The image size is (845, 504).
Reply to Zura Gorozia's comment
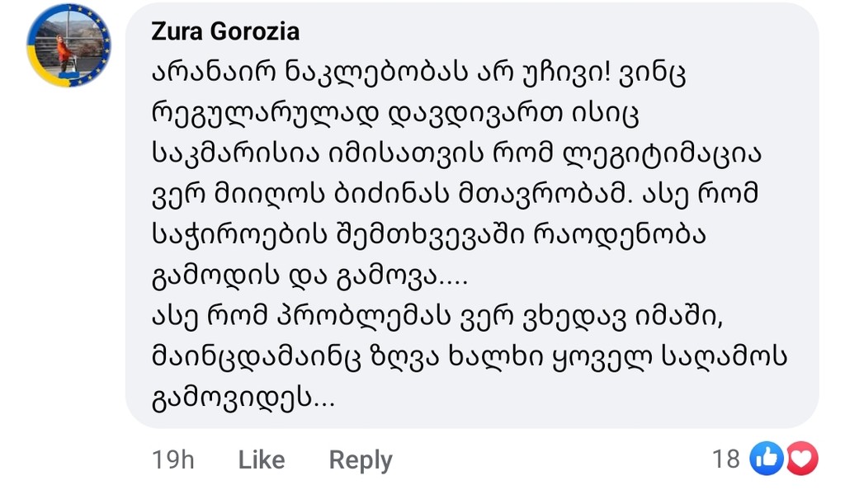coord(361,459)
